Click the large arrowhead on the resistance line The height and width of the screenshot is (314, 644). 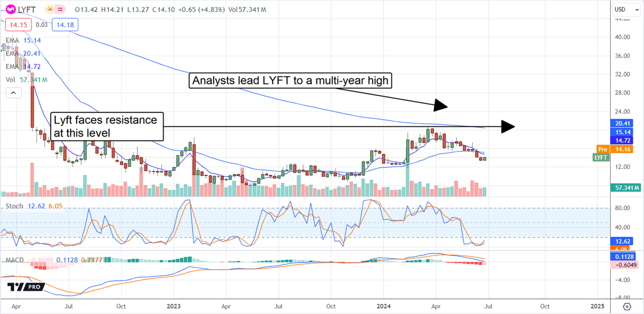click(507, 126)
